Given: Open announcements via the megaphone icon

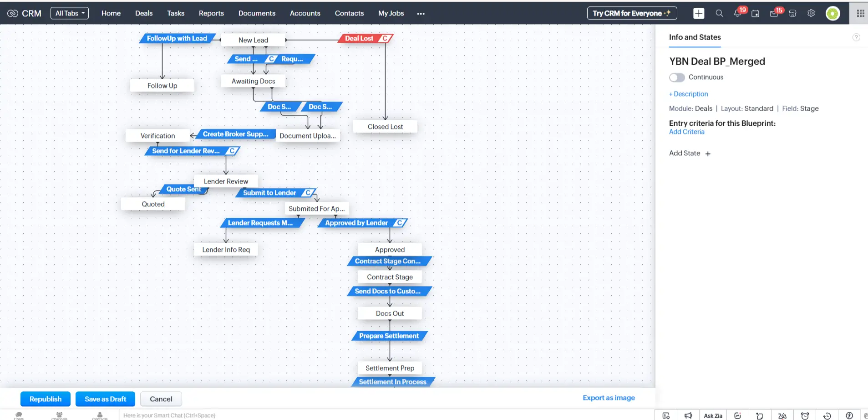Looking at the screenshot, I should coord(688,415).
